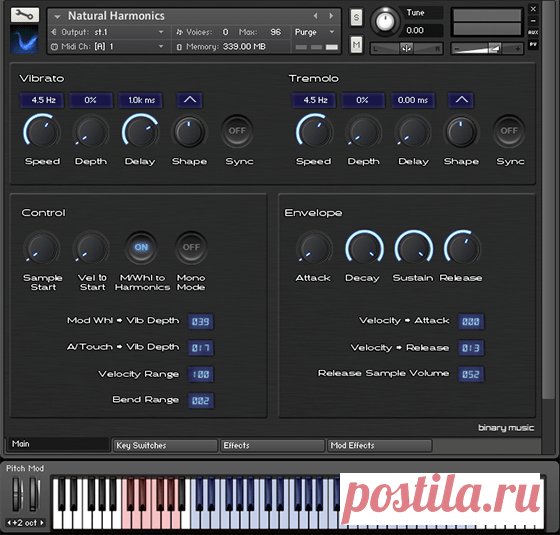This screenshot has width=560, height=535.
Task: Click the Envelope Decay knob
Action: (364, 248)
